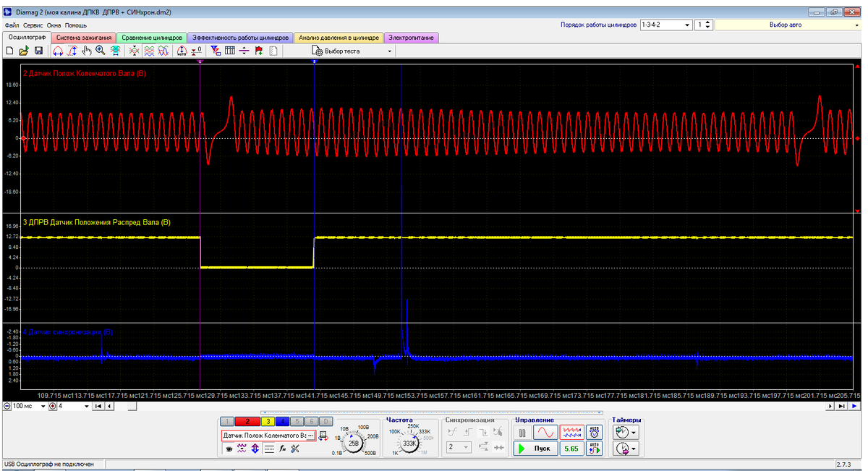Switch to Система зажигания tab
The width and height of the screenshot is (868, 471).
(x=84, y=38)
